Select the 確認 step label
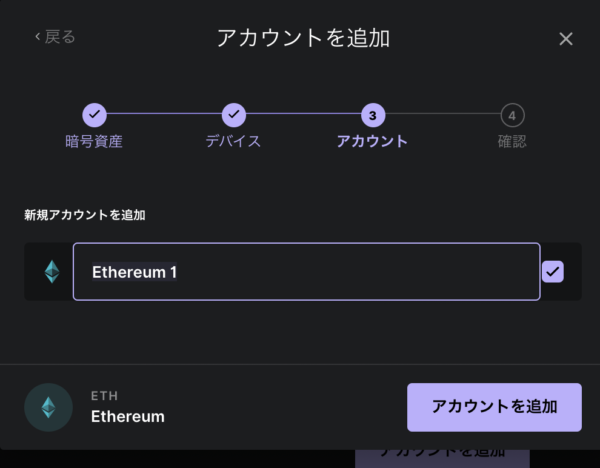Image resolution: width=600 pixels, height=468 pixels. coord(512,142)
